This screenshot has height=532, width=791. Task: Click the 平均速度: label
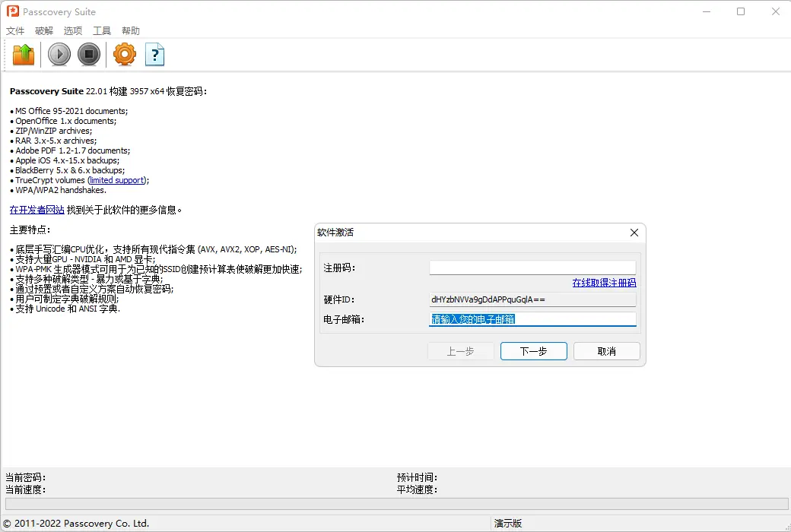click(x=417, y=489)
